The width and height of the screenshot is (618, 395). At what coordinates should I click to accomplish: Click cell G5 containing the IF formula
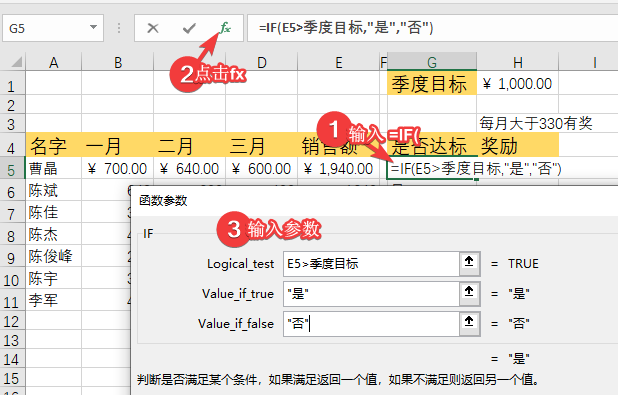tap(432, 169)
